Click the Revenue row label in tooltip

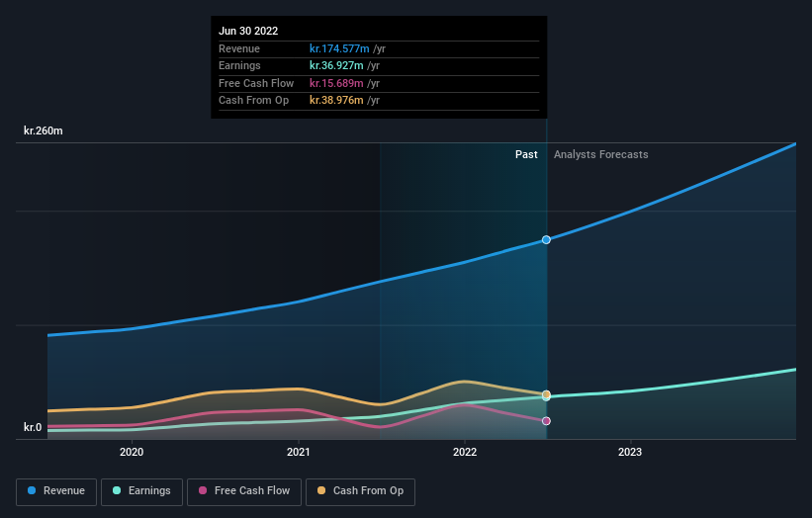[239, 48]
